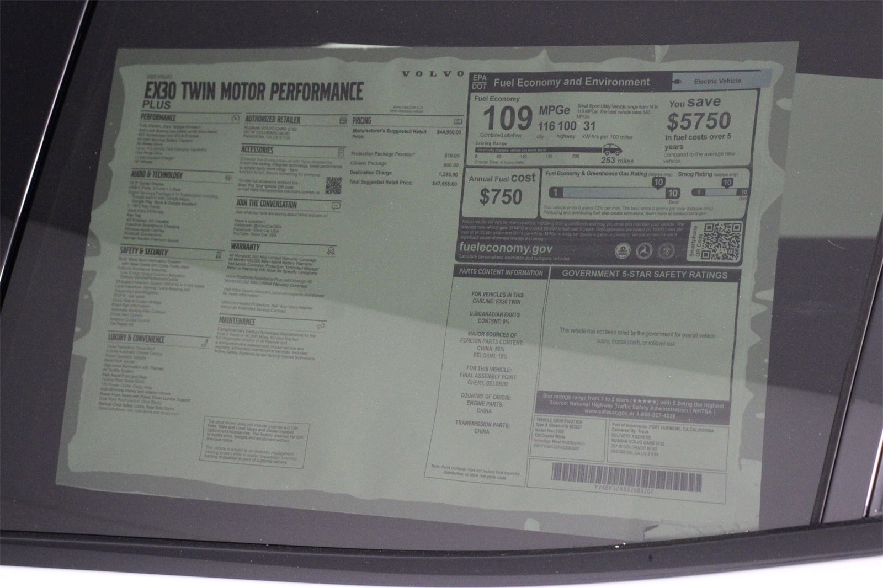This screenshot has height=588, width=883.
Task: Click the VIN barcode at the bottom
Action: tap(626, 476)
